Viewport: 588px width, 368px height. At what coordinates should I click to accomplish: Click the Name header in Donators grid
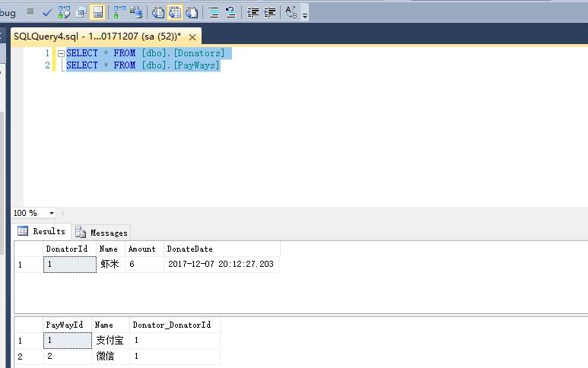click(x=110, y=249)
